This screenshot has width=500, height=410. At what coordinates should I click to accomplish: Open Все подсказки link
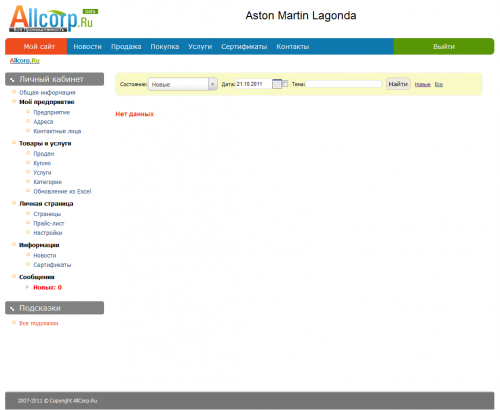(39, 323)
